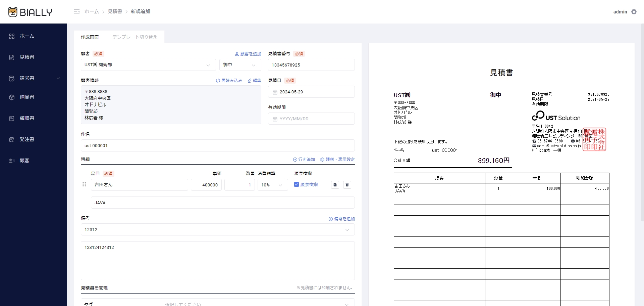Open the 御中 honorific dropdown
Screen dimensions: 644x306
(240, 65)
